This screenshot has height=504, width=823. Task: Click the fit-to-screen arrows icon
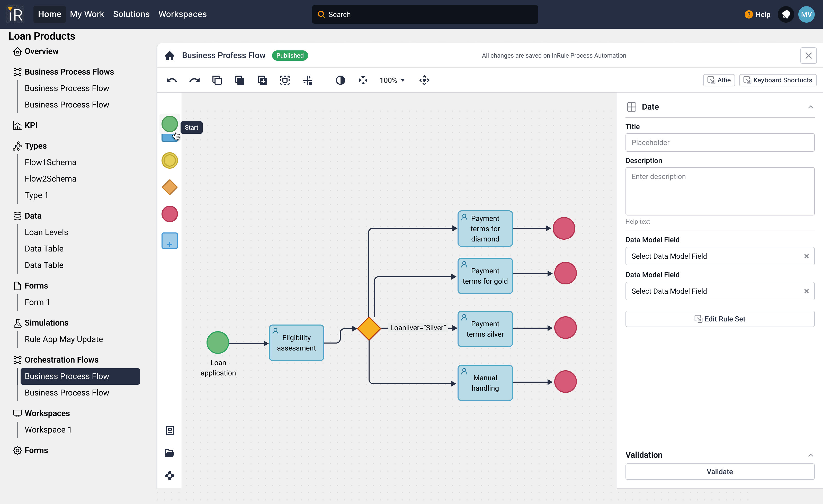pyautogui.click(x=363, y=80)
